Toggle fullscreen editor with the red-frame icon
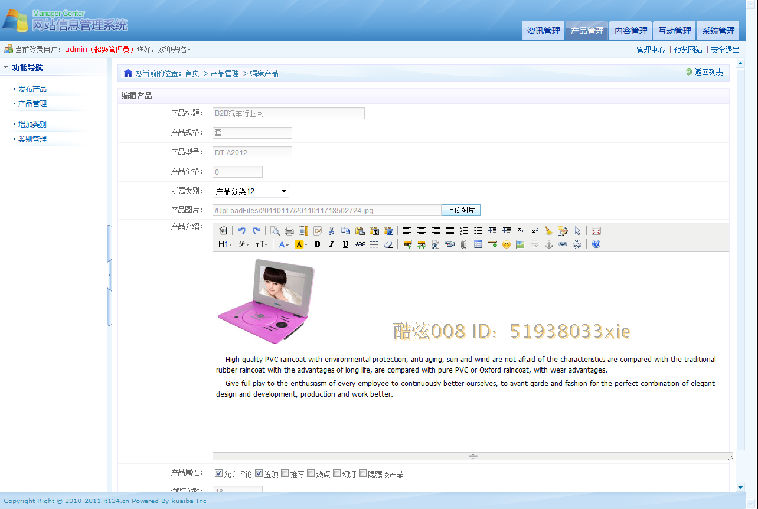 (x=596, y=231)
